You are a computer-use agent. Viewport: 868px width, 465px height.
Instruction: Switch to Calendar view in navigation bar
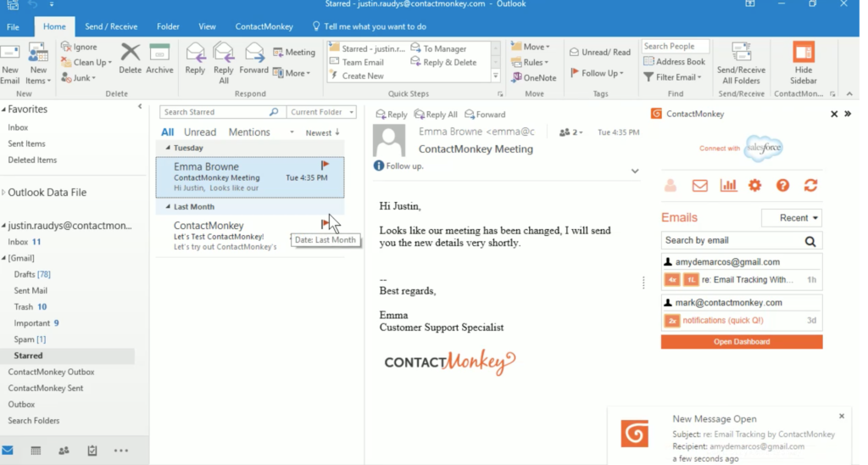pos(36,451)
